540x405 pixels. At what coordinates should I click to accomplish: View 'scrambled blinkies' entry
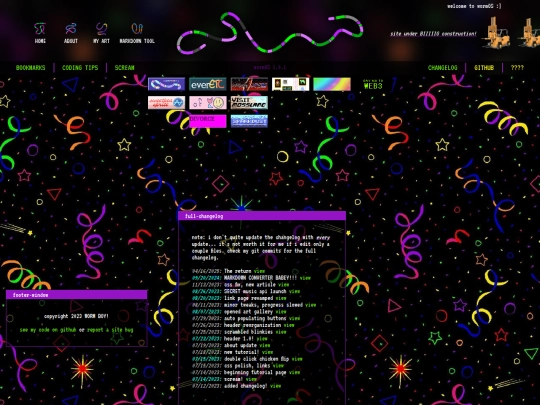pos(281,332)
